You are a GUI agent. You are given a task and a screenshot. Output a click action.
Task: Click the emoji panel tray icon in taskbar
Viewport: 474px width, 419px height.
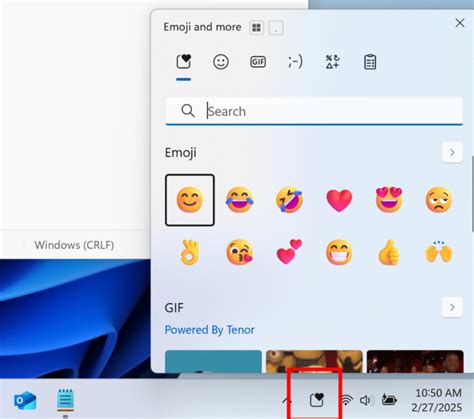(316, 399)
